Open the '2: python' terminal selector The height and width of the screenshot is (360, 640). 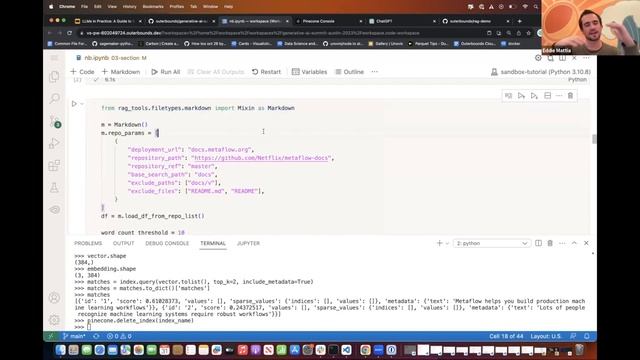coord(492,243)
